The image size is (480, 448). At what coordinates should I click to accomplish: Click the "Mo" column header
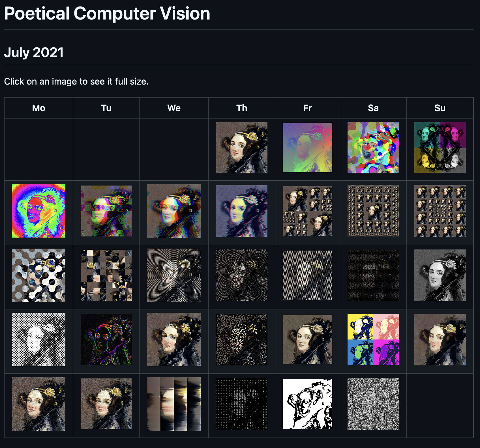(x=38, y=108)
